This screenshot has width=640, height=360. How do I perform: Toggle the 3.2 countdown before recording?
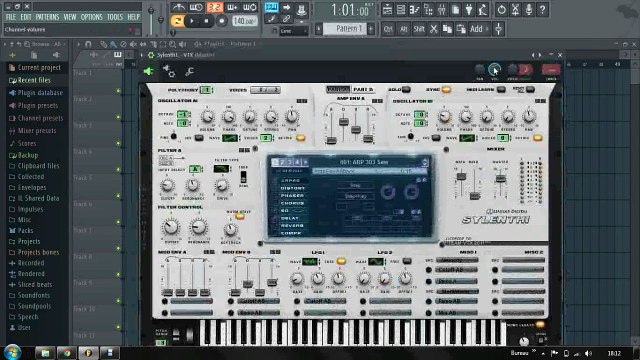tap(215, 7)
